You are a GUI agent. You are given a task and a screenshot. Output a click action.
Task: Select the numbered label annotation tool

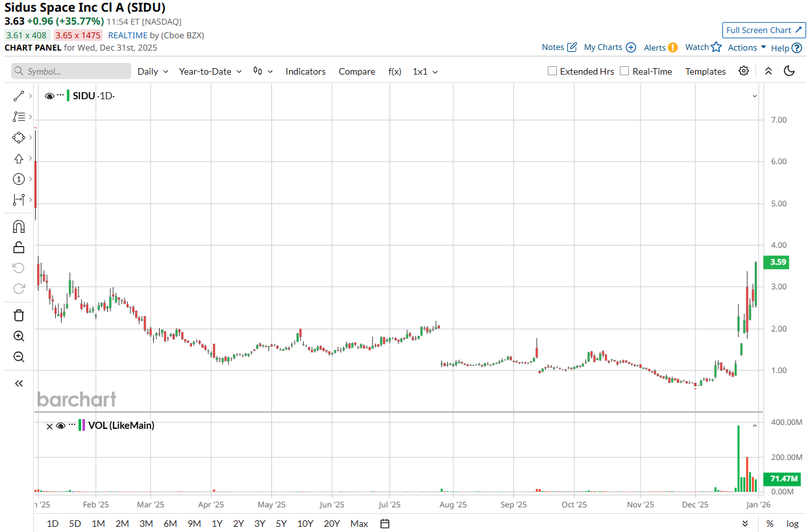18,179
